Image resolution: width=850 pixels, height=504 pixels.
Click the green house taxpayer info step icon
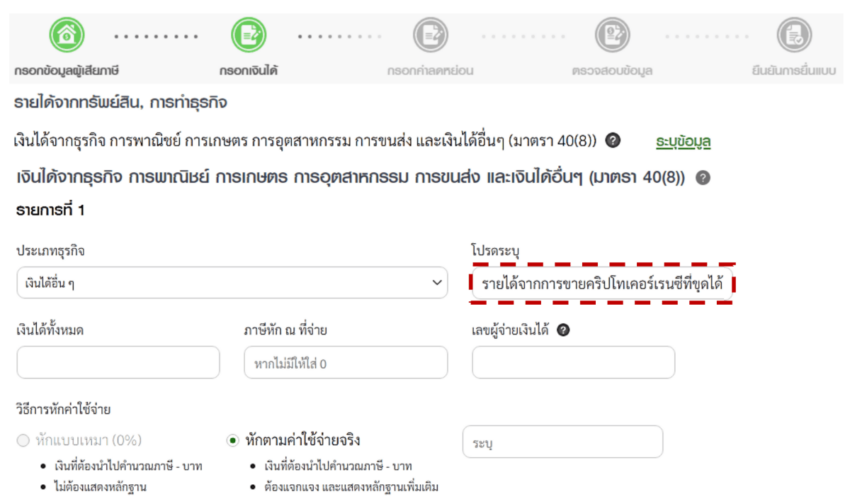pyautogui.click(x=67, y=35)
